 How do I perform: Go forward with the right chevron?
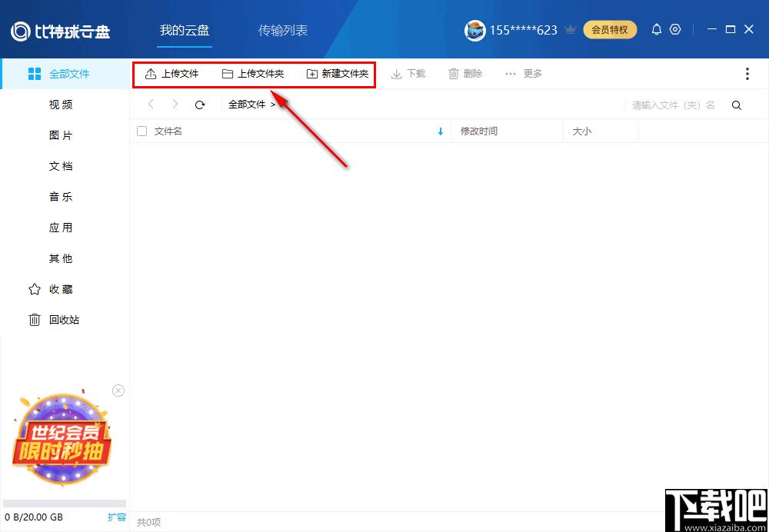click(x=175, y=104)
